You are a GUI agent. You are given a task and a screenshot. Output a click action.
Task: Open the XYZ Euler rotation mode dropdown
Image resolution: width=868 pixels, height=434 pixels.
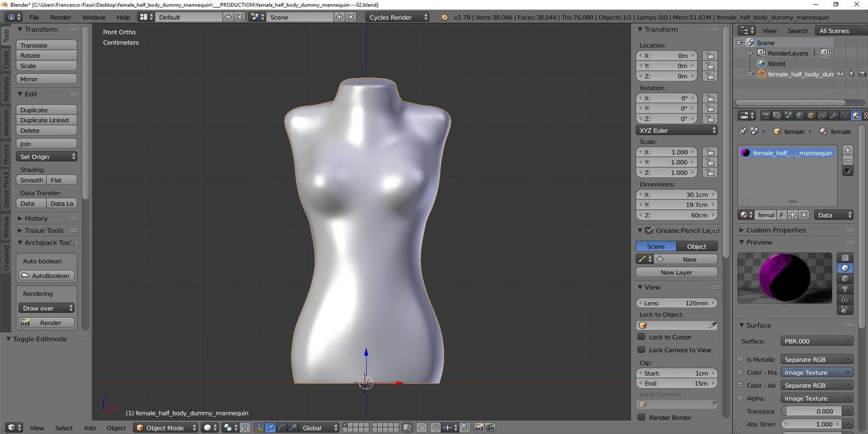pyautogui.click(x=676, y=131)
